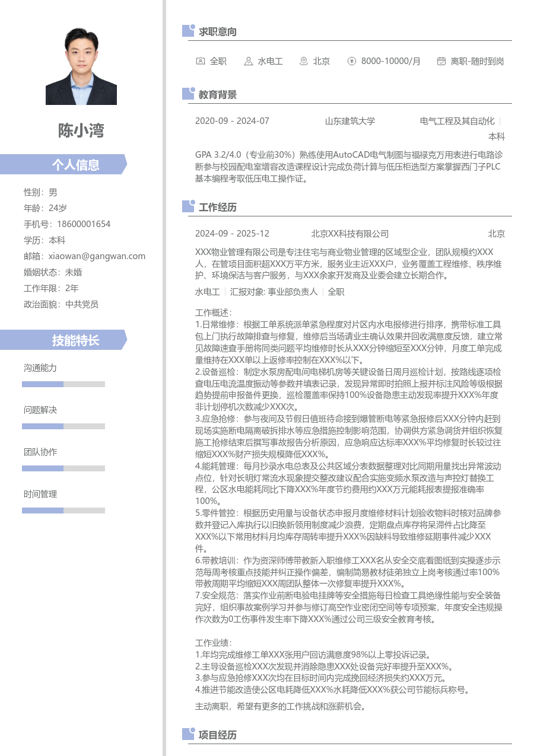Click the 婚姻状态:未婚 line

pos(53,272)
